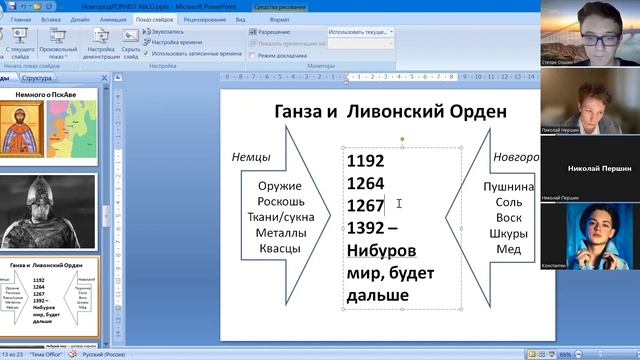This screenshot has width=640, height=360.
Task: Start slideshow from current slide
Action: (20, 43)
